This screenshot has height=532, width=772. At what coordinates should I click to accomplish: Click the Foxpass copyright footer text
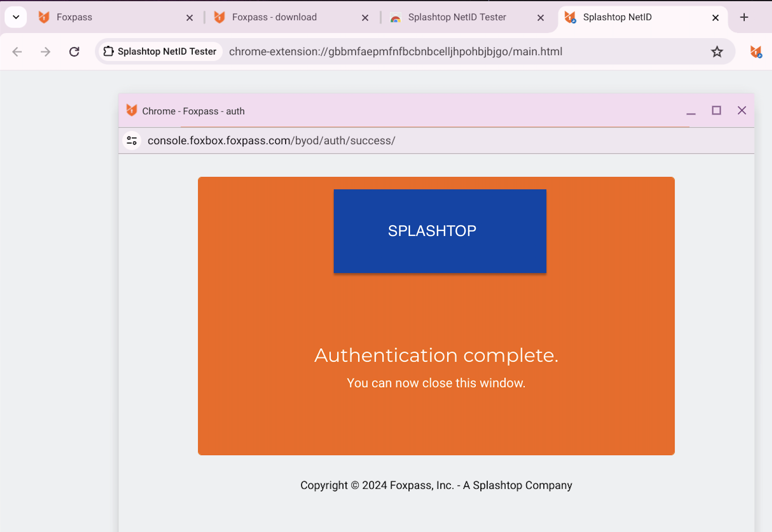[436, 485]
